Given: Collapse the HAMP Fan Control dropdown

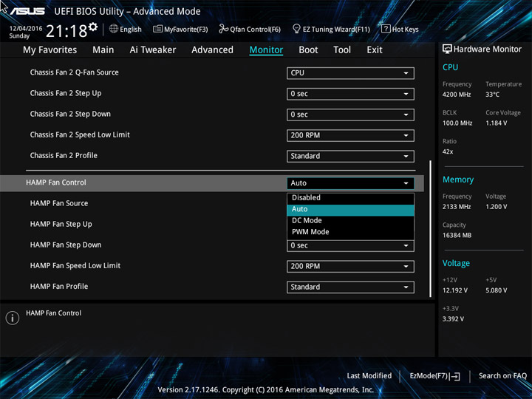Looking at the screenshot, I should tap(350, 183).
